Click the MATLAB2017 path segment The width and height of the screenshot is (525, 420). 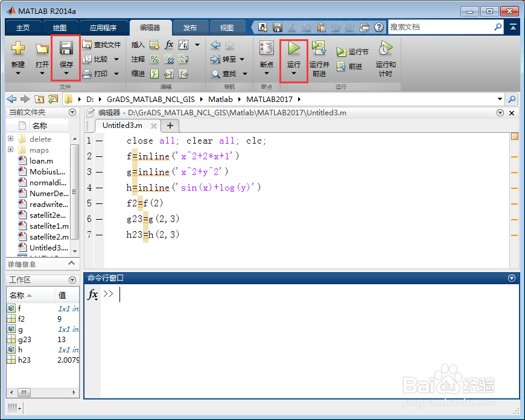click(x=269, y=99)
